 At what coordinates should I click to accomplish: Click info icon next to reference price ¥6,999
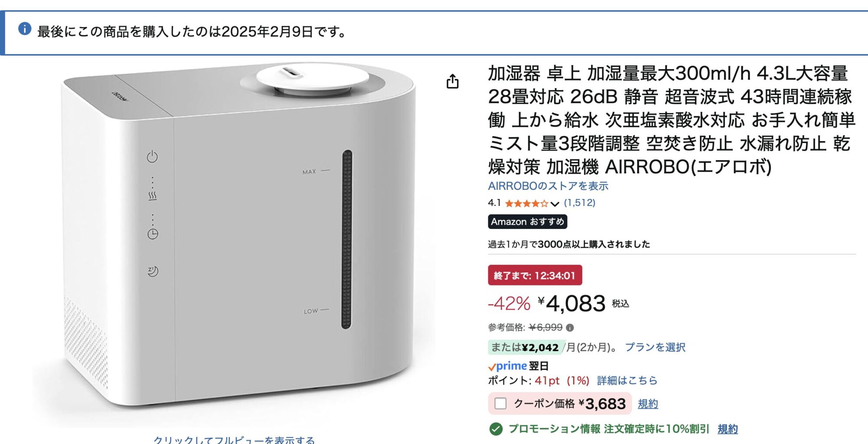point(570,328)
